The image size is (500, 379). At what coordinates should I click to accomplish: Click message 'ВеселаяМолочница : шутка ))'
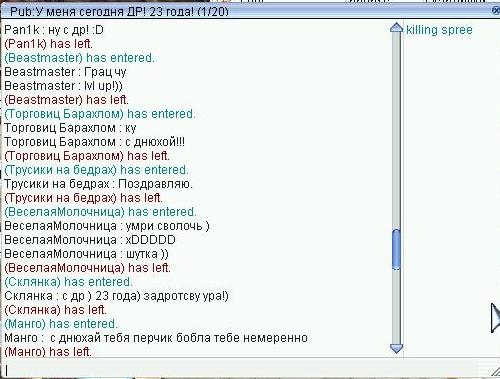tap(86, 254)
